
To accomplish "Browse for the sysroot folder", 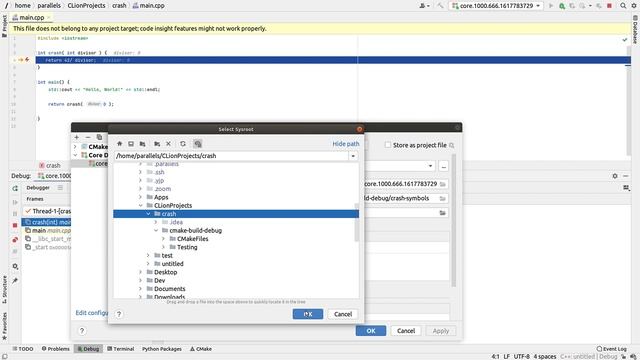I will 442,213.
